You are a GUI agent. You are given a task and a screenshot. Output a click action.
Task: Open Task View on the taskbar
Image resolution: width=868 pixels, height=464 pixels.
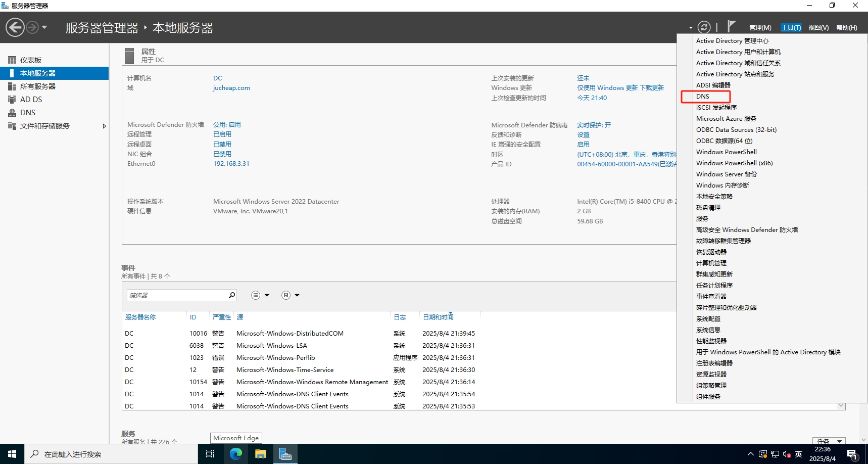click(x=210, y=454)
